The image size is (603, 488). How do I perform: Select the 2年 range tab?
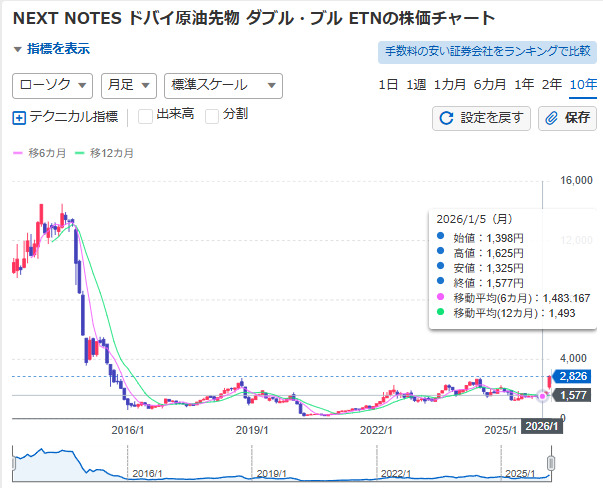click(552, 84)
